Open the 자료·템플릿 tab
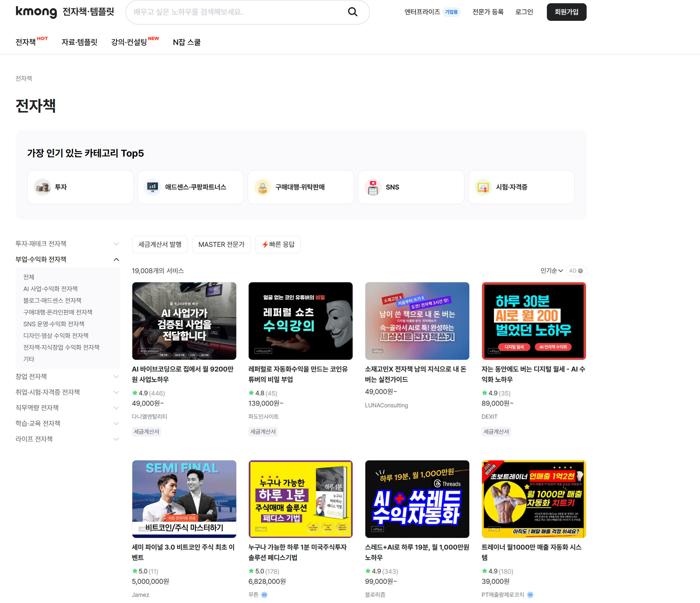700x603 pixels. [80, 42]
